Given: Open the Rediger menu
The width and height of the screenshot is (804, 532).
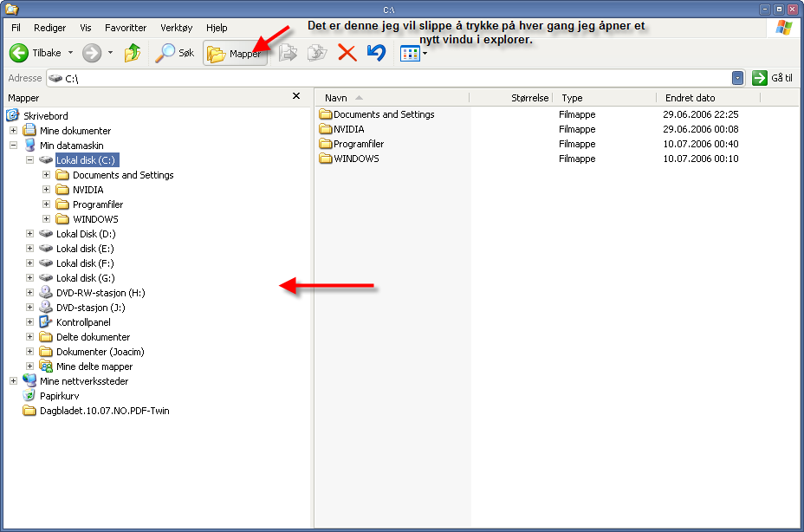Looking at the screenshot, I should (x=49, y=28).
